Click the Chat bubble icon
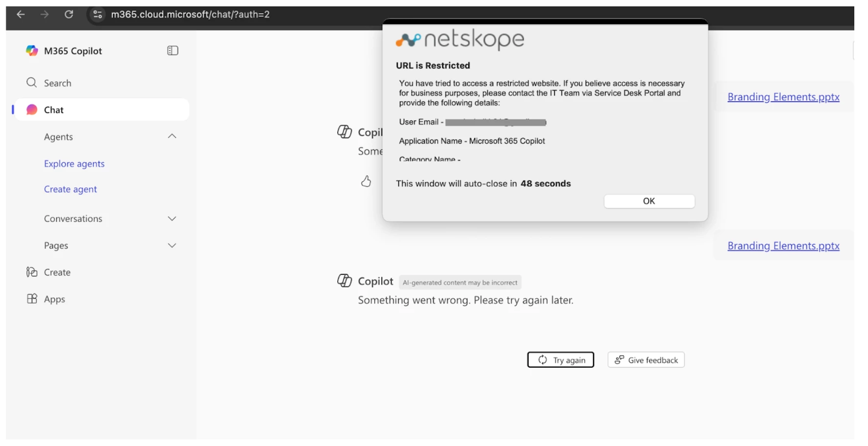The width and height of the screenshot is (868, 446). point(32,110)
